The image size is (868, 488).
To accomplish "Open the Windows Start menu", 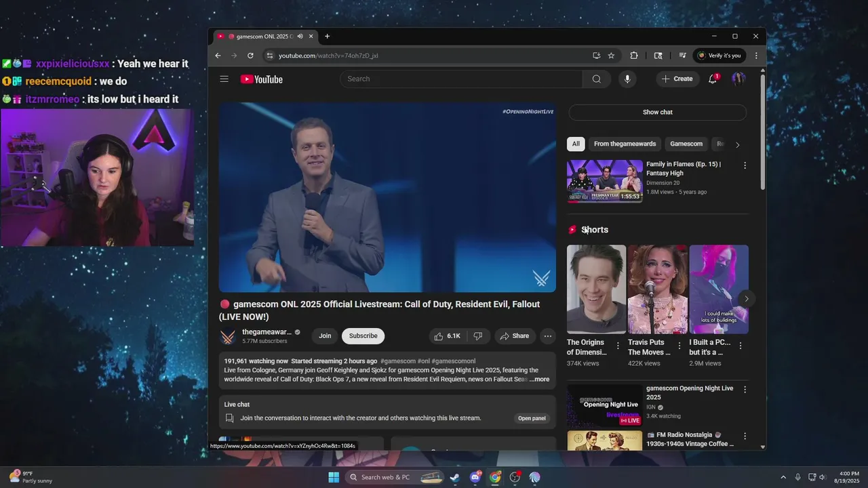I will point(334,477).
